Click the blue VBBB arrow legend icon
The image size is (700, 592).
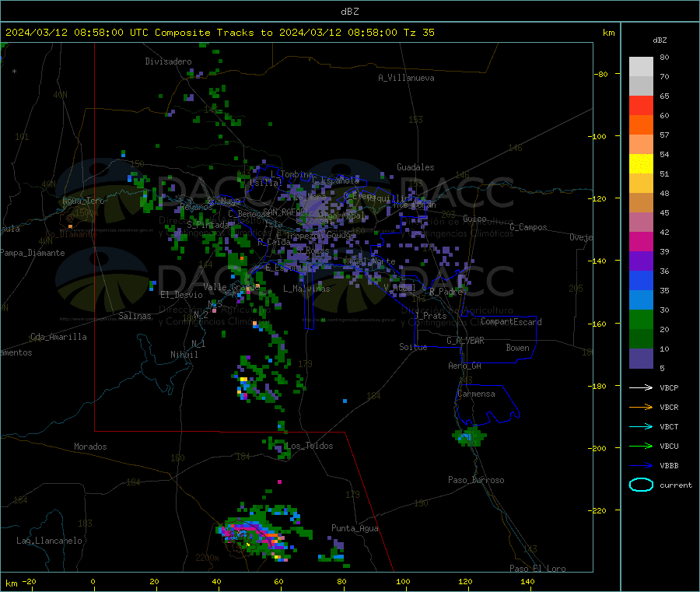641,466
